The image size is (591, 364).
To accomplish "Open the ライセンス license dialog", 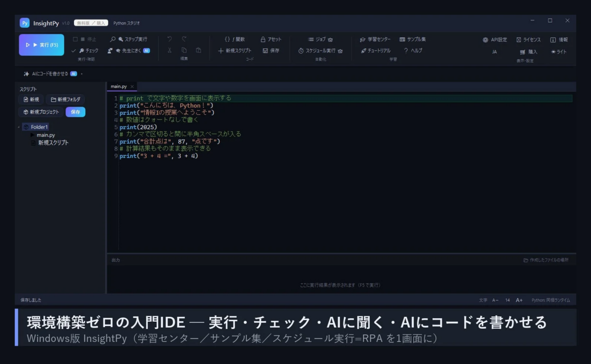I will click(x=528, y=40).
